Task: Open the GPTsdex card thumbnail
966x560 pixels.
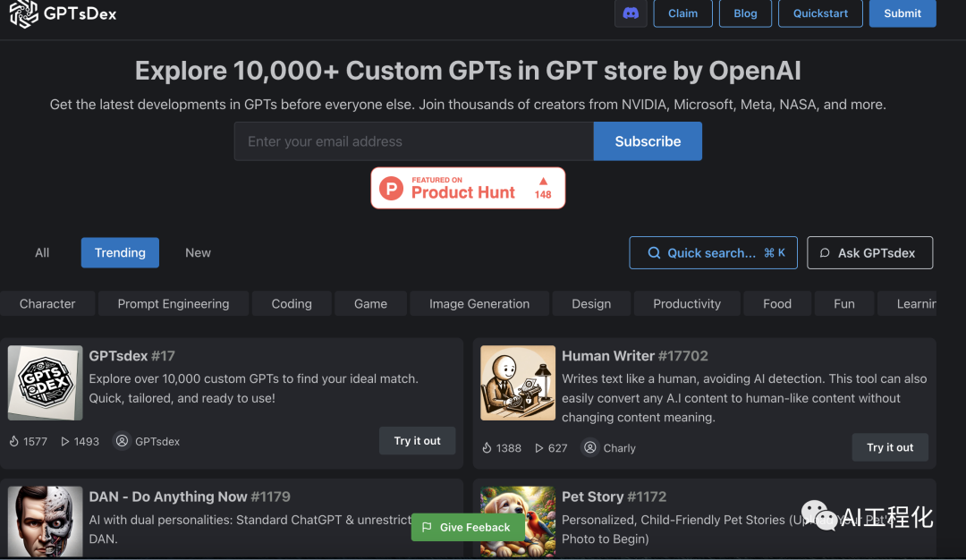Action: [45, 383]
